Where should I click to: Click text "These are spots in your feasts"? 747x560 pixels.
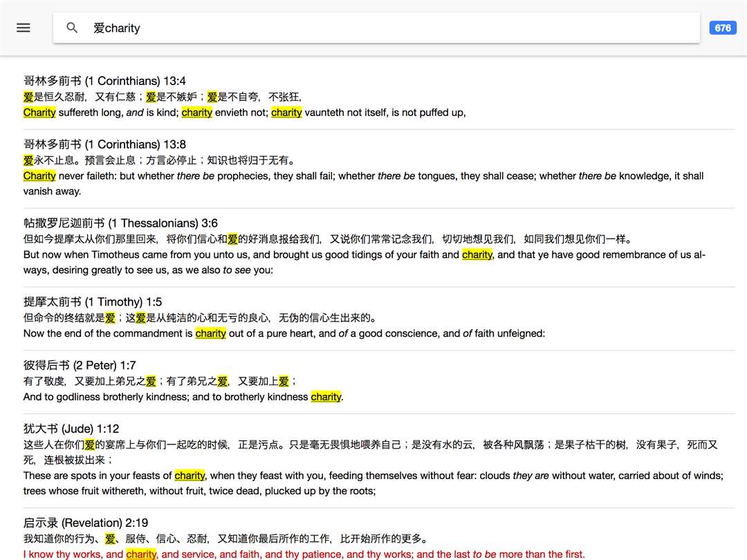tap(93, 475)
